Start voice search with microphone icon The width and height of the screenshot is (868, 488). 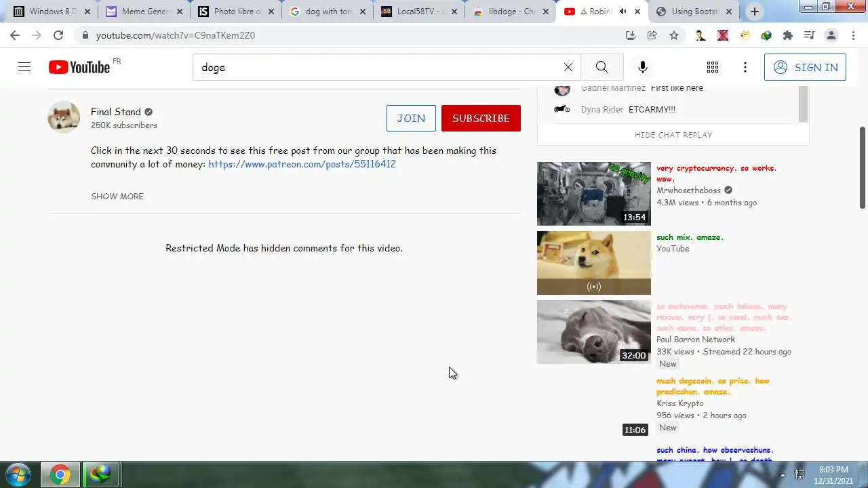643,67
